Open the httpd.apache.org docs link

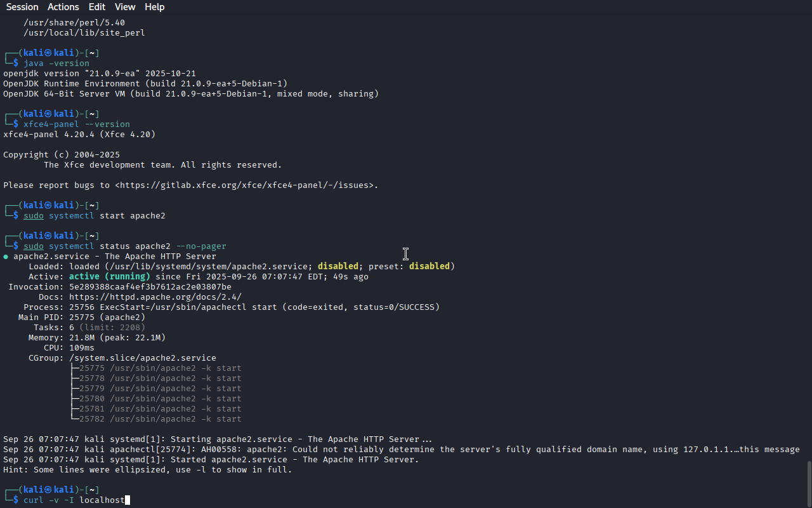[155, 297]
